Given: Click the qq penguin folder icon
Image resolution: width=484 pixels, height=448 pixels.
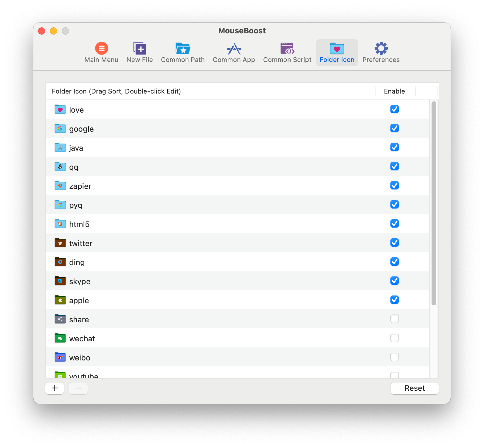Looking at the screenshot, I should click(x=60, y=167).
